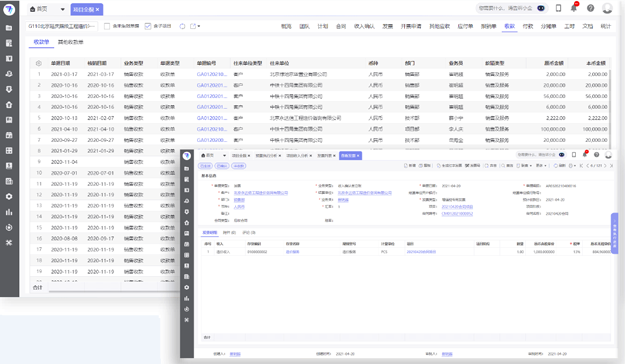625x364 pixels.
Task: Click the folder icon in left sidebar
Action: tap(9, 28)
